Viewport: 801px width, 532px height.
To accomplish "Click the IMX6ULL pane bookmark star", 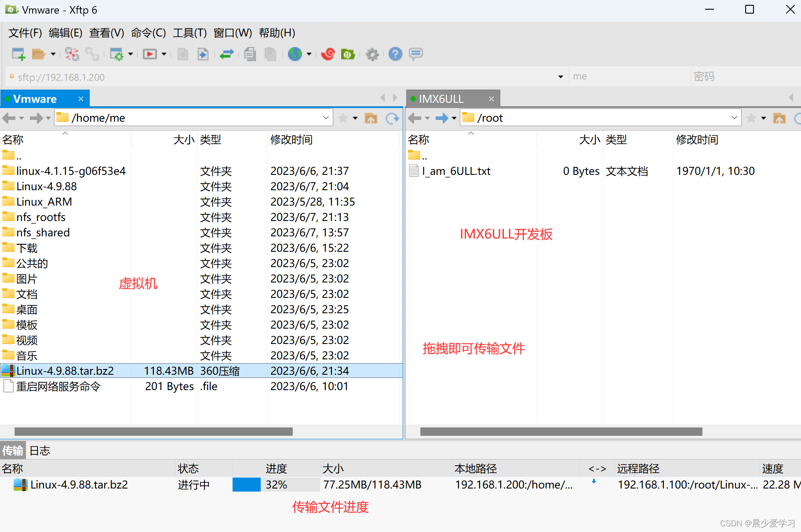I will coord(751,118).
